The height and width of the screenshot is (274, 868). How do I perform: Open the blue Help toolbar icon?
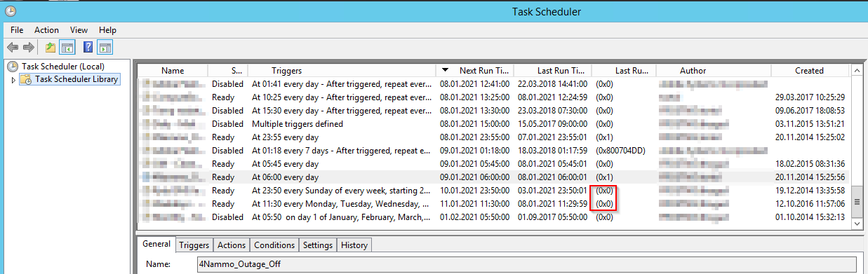coord(88,48)
